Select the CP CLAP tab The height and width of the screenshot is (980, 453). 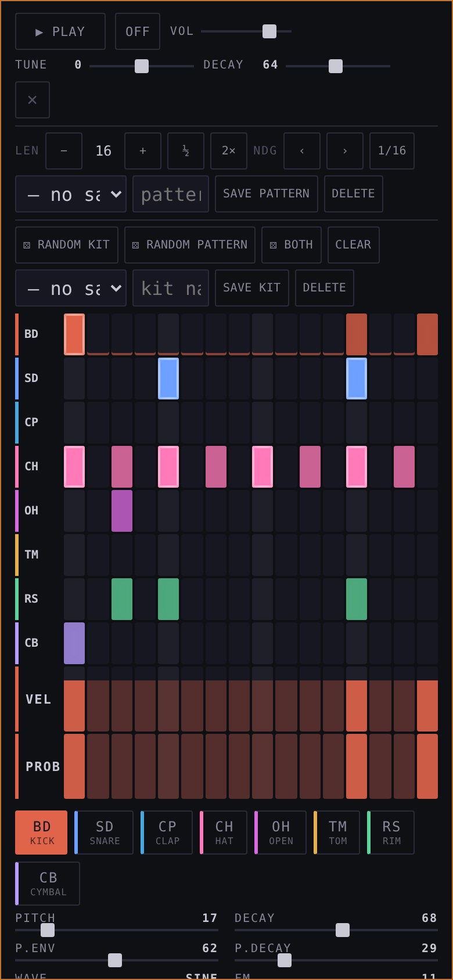pyautogui.click(x=167, y=833)
